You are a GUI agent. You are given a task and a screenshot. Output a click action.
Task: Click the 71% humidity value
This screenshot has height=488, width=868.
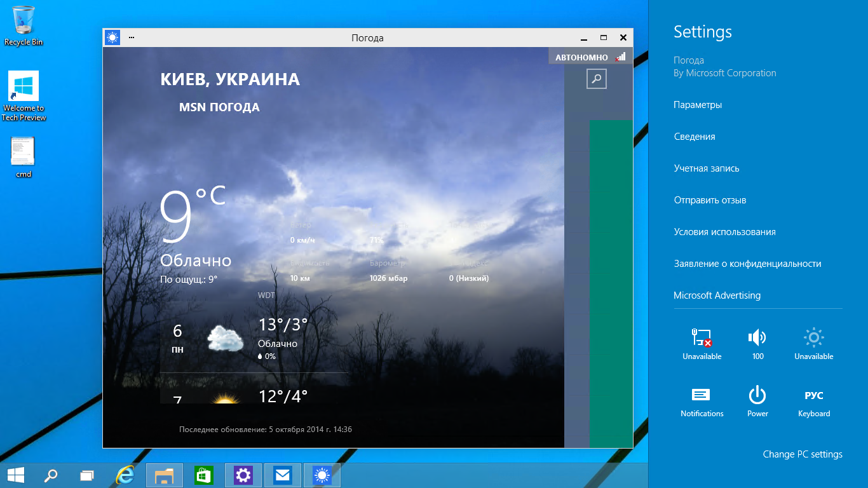click(x=377, y=240)
